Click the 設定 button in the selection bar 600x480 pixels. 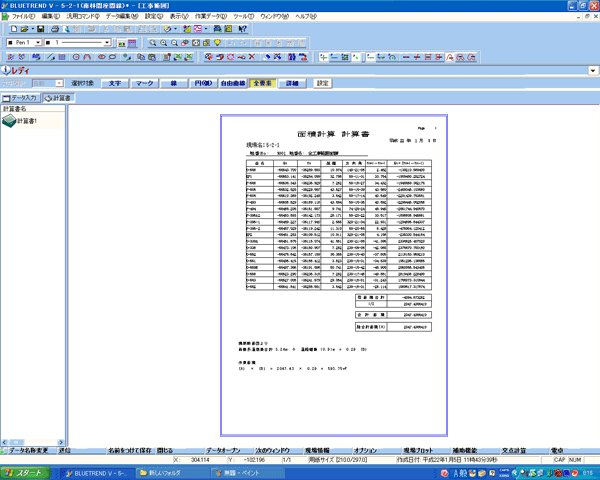(x=323, y=83)
